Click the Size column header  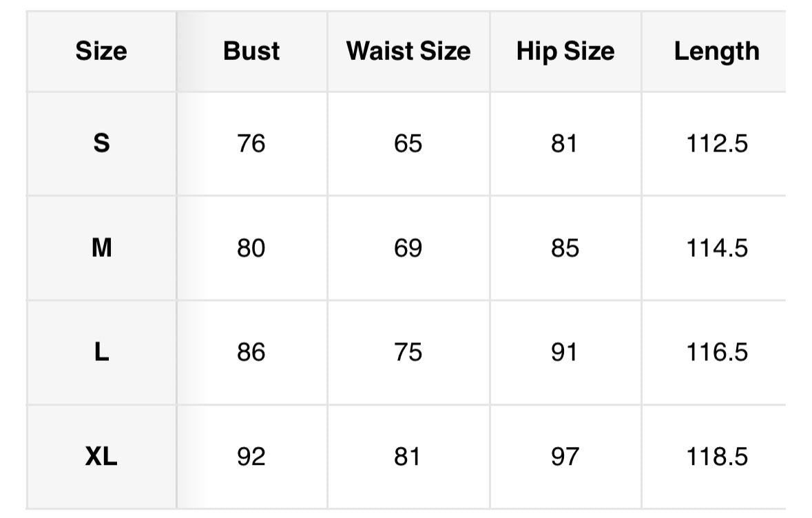(x=101, y=51)
